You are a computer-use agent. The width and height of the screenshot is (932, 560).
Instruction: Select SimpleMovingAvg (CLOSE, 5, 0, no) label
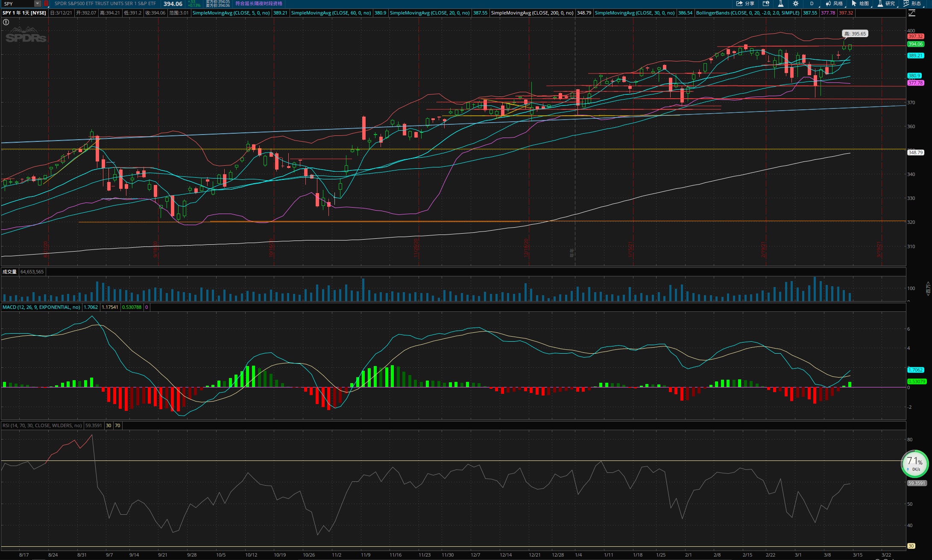pos(231,13)
